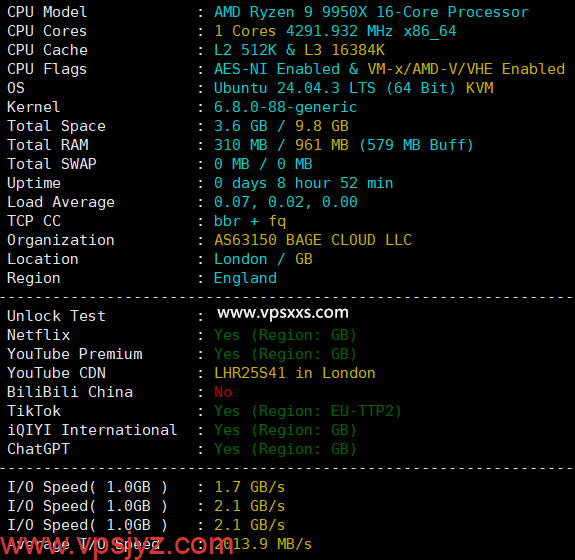This screenshot has height=560, width=575.
Task: Click the 'CPU Flags' label
Action: (47, 69)
